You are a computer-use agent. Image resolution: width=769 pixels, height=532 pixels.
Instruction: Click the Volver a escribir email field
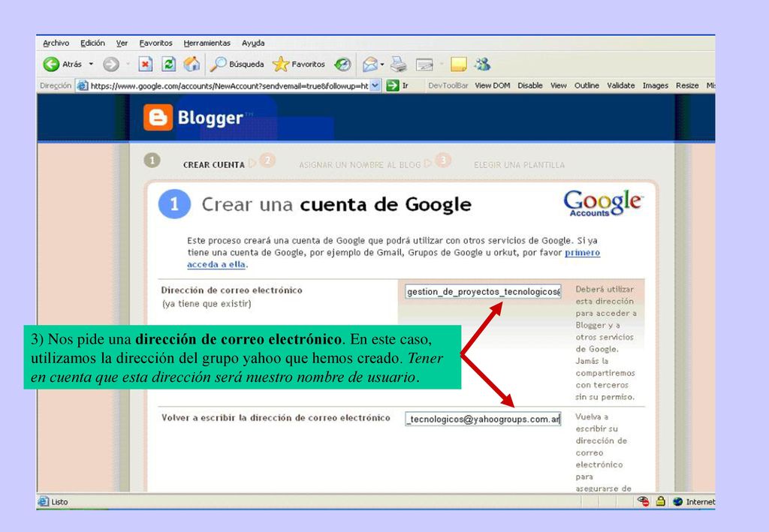[483, 419]
